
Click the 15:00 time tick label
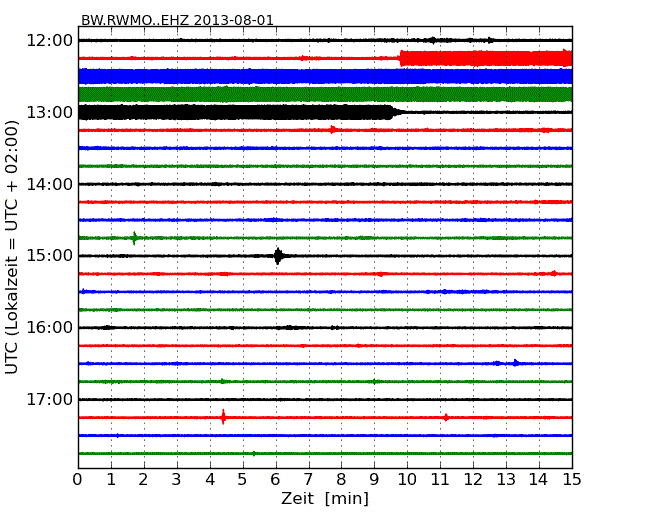click(x=50, y=256)
